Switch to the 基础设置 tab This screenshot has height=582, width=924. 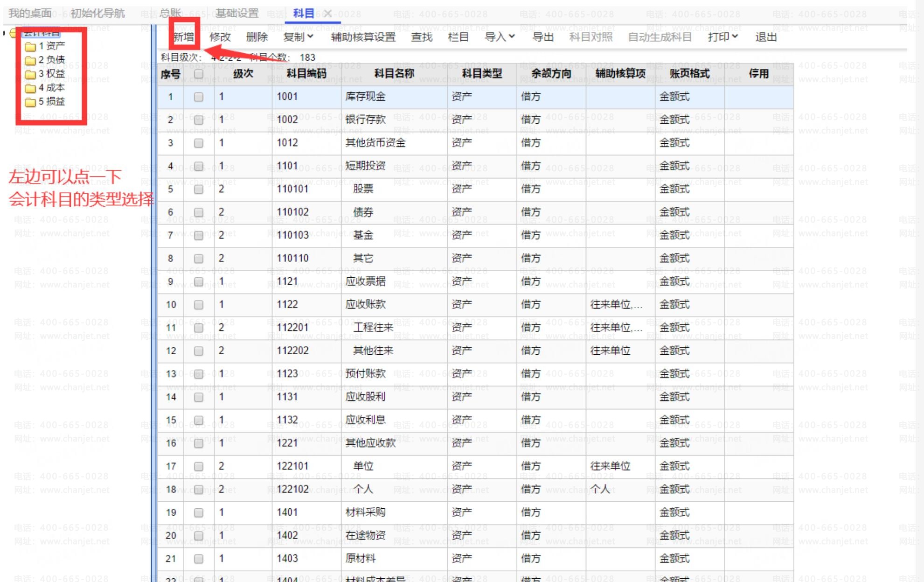coord(237,14)
